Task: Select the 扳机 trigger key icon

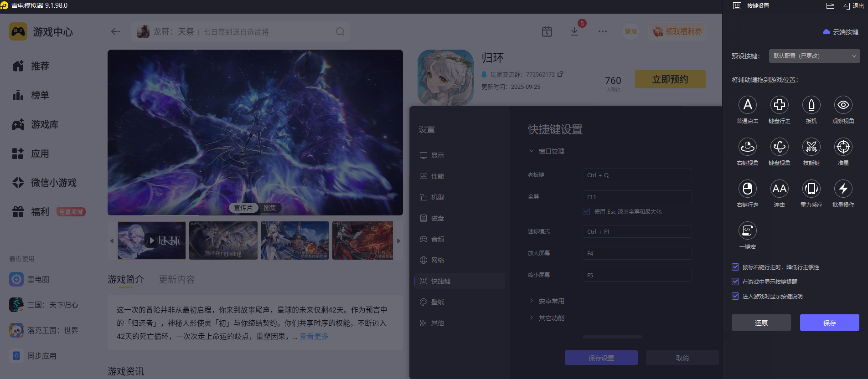Action: pos(811,105)
